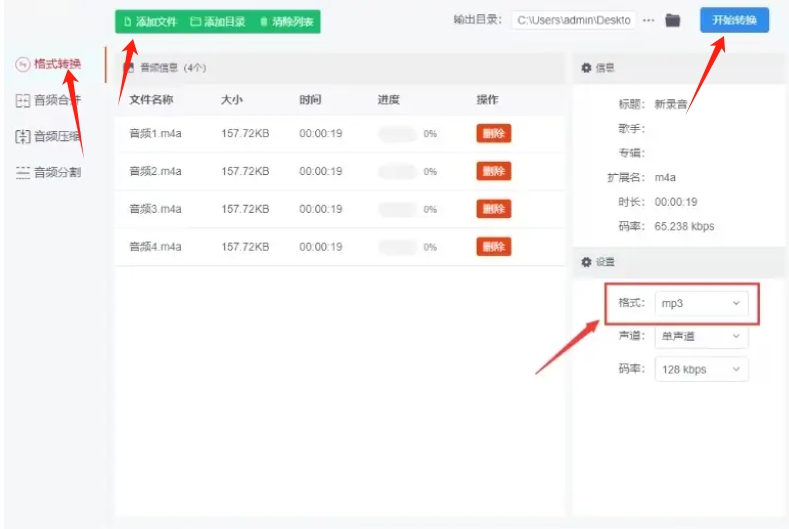The image size is (789, 529).
Task: Select file name 音频4.m4a
Action: [x=155, y=247]
